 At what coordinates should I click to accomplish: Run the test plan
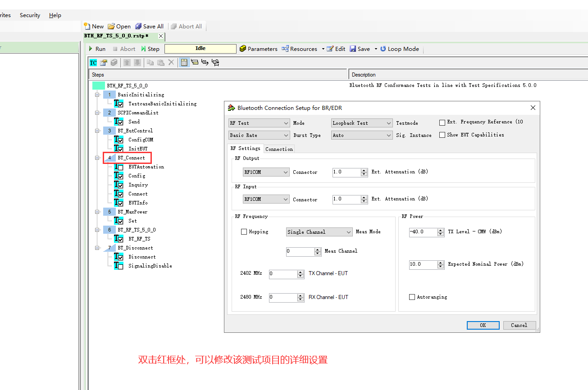[97, 49]
